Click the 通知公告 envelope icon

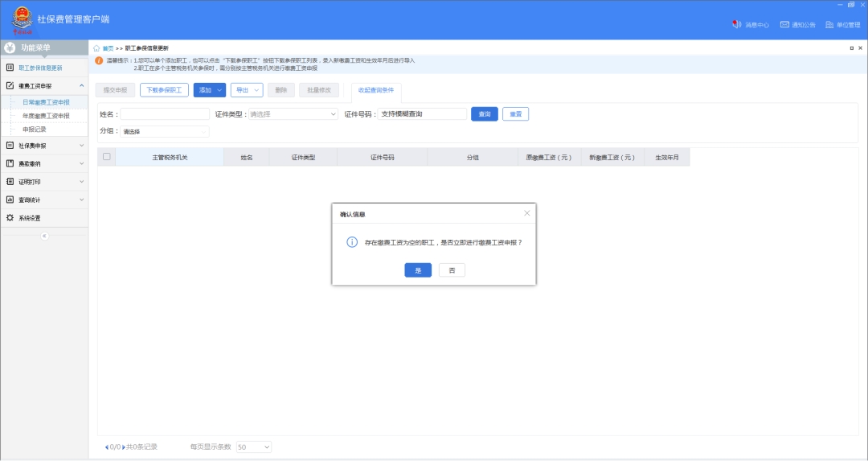tap(784, 25)
